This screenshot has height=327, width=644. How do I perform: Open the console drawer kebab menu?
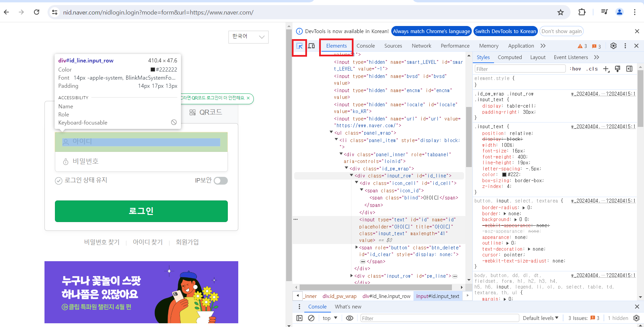click(x=299, y=307)
